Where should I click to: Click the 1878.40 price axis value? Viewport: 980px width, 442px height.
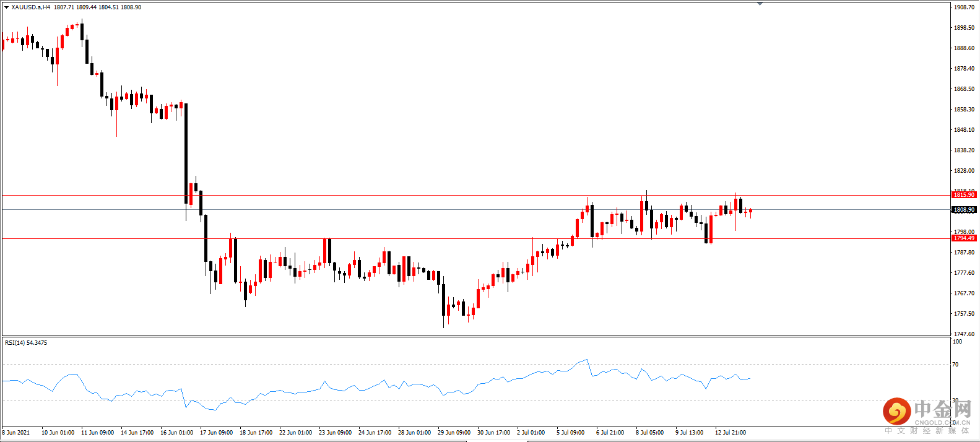[964, 69]
